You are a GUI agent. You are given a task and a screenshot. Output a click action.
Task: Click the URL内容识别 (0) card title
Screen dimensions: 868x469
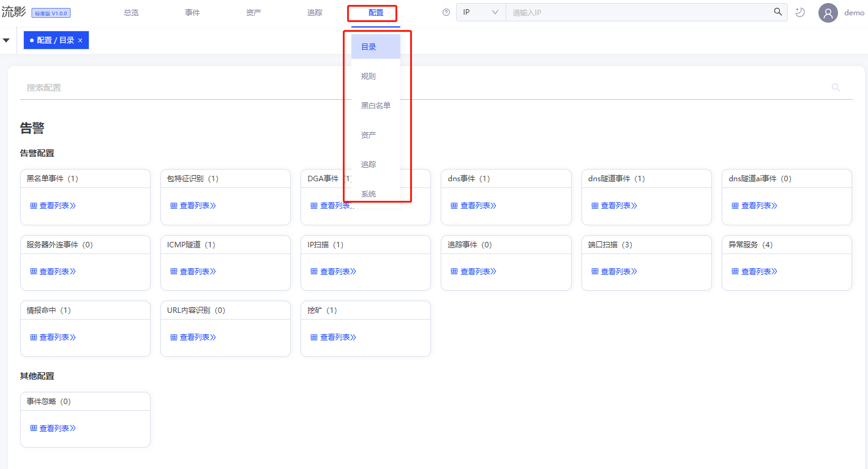click(x=196, y=310)
